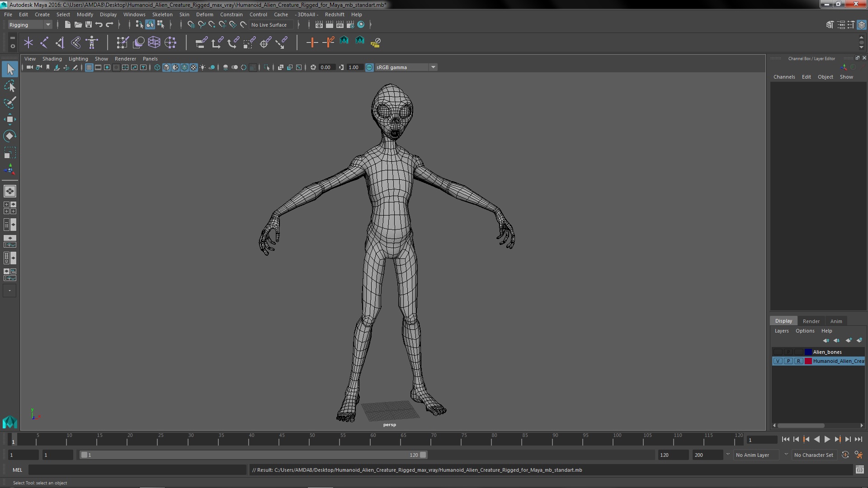Click the Humanoid_Alien_Crea layer red swatch
Viewport: 868px width, 488px height.
click(x=808, y=361)
